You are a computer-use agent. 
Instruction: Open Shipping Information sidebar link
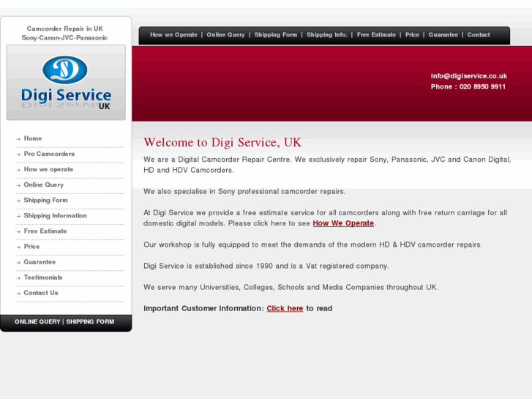tap(56, 216)
